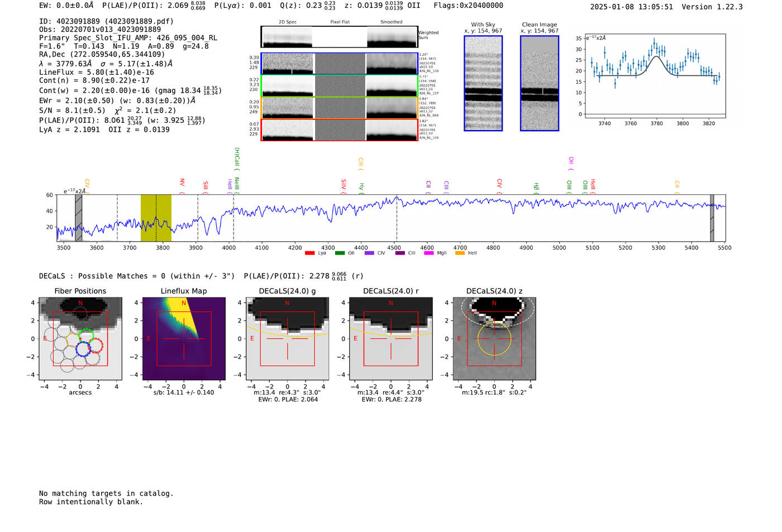Click the red-bordered 2D spectrum row
The image size is (782, 532).
click(339, 130)
